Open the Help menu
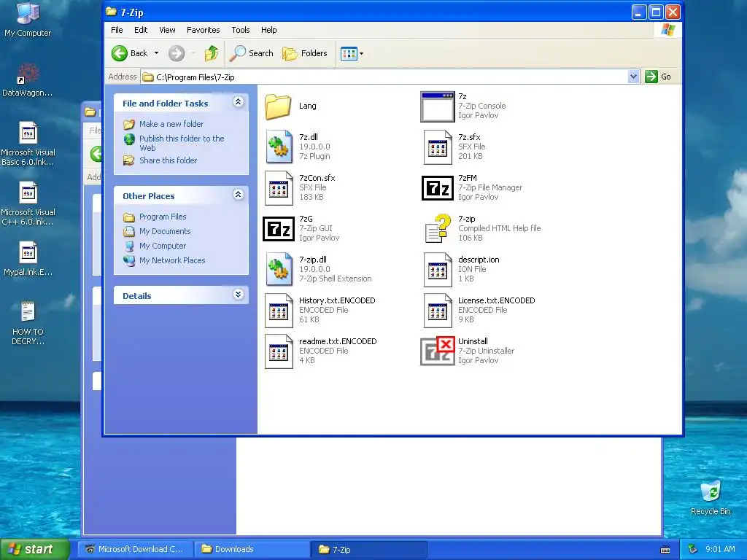The width and height of the screenshot is (747, 560). (268, 30)
